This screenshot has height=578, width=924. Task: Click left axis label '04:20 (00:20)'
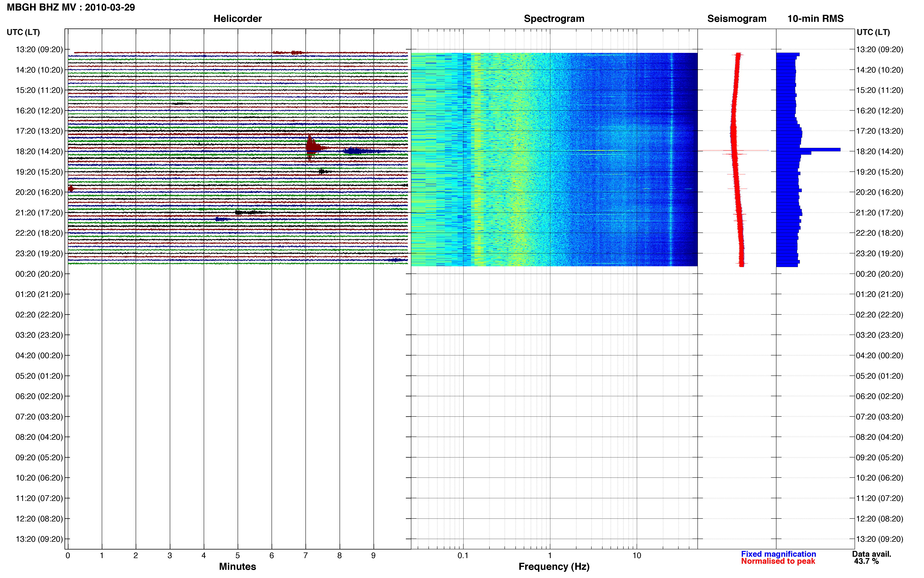coord(39,355)
